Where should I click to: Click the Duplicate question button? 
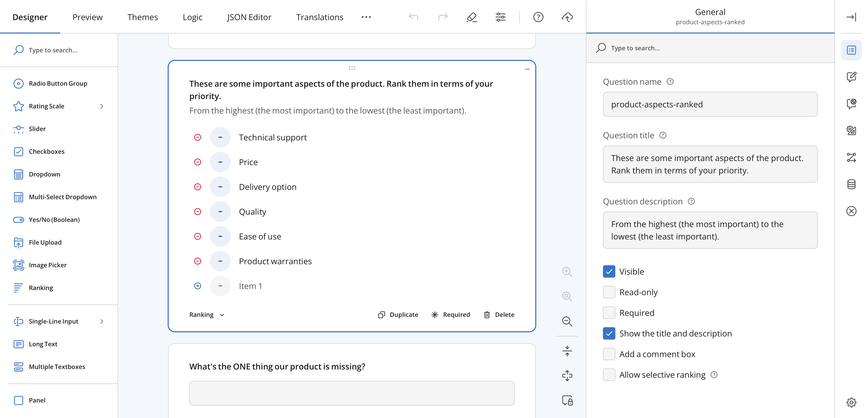[398, 315]
